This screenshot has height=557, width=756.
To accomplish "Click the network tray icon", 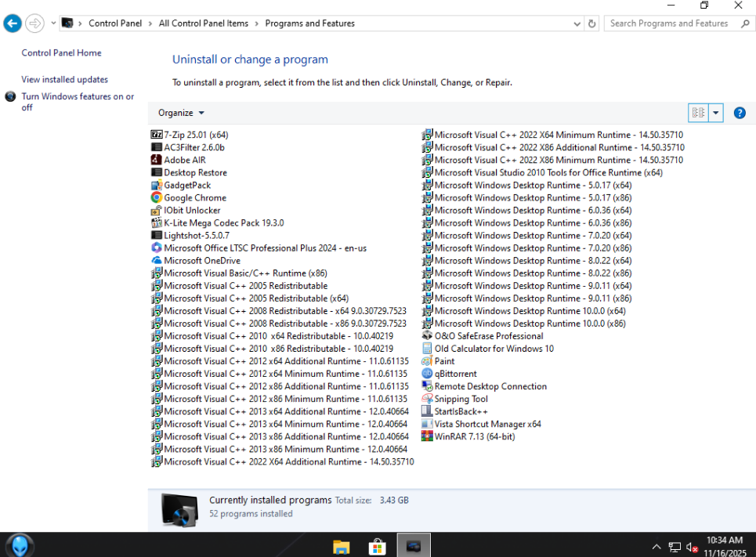I will click(x=675, y=548).
